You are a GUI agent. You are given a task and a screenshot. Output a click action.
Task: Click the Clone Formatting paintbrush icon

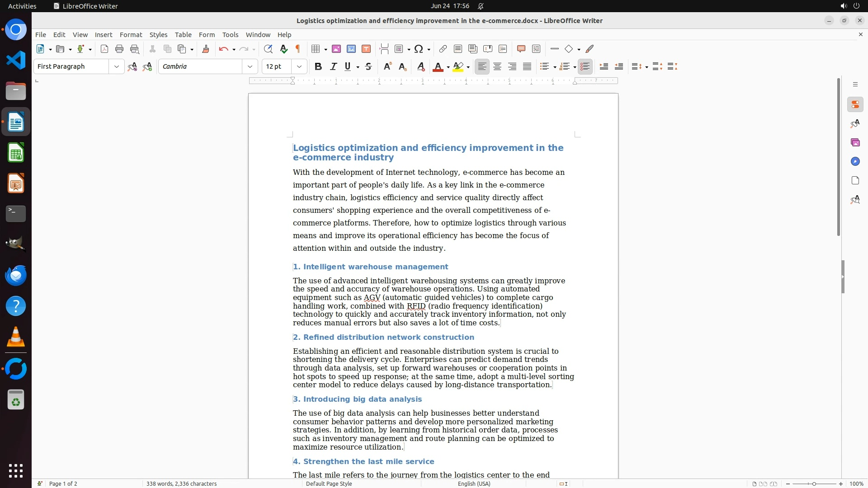(205, 49)
